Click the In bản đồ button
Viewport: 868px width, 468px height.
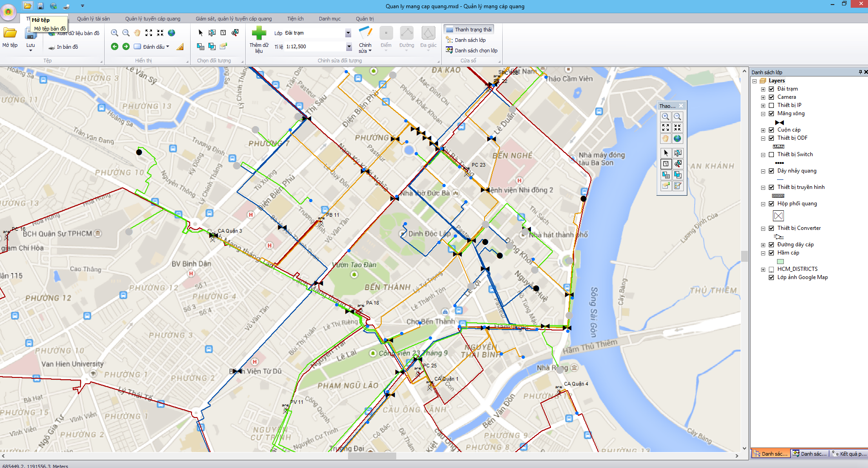coord(63,47)
